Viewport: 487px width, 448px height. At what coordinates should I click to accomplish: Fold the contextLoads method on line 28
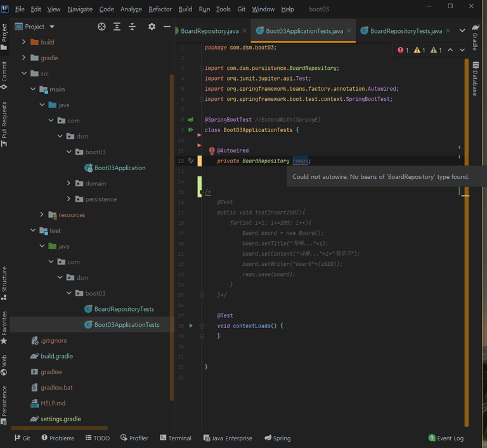(x=202, y=326)
